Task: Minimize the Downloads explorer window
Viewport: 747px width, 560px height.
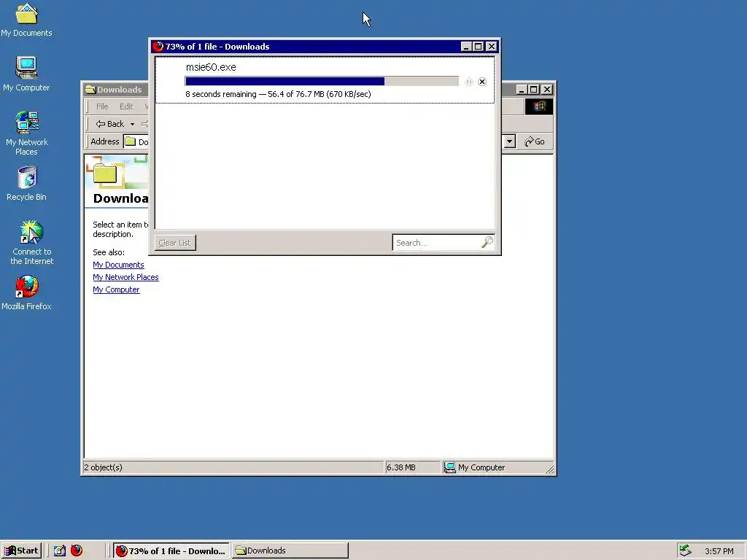Action: click(522, 90)
